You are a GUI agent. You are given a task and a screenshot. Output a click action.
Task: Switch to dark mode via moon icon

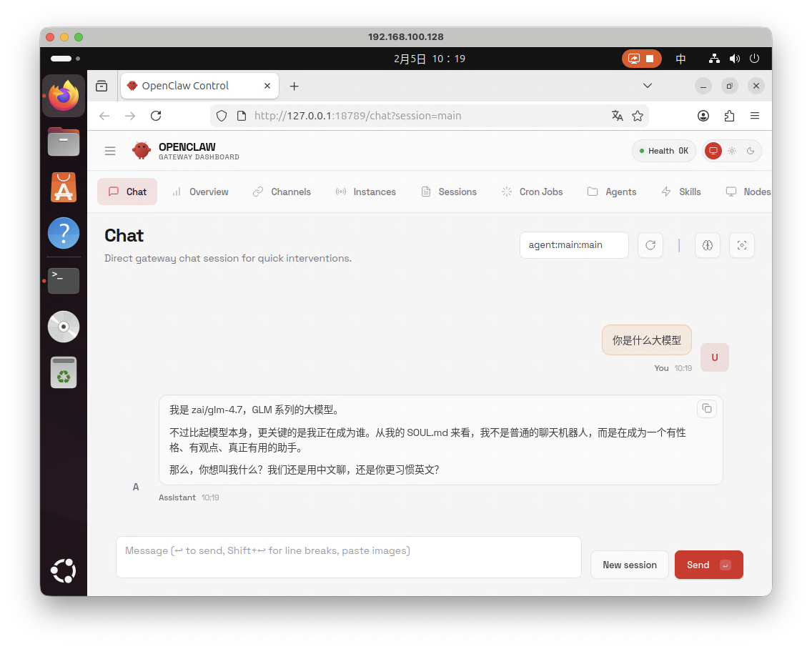tap(751, 151)
